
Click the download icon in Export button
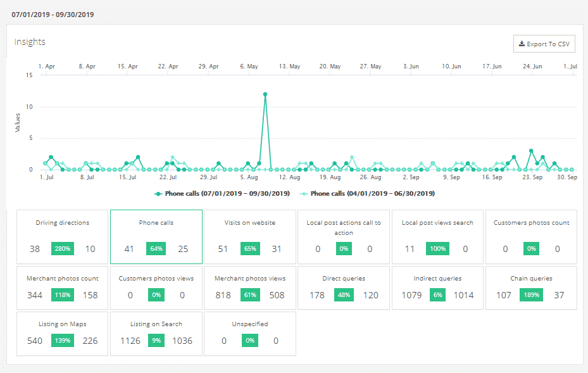[522, 44]
